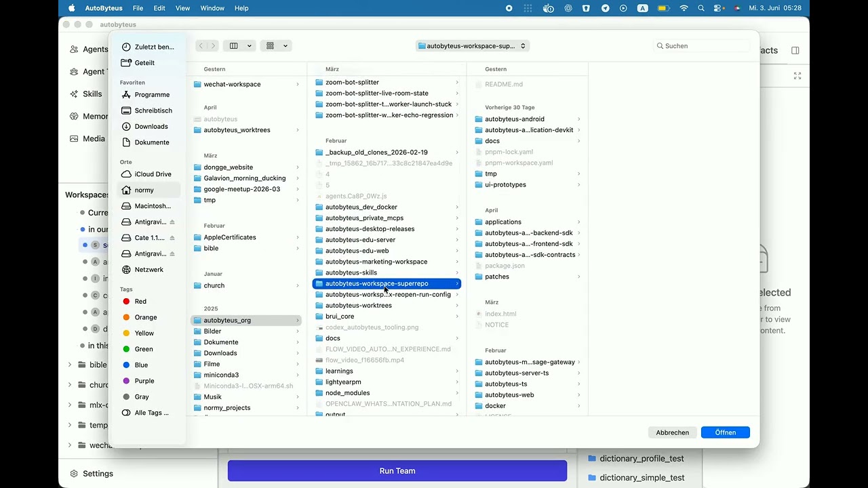The height and width of the screenshot is (488, 868).
Task: Expand the docker folder arrow
Action: point(578,406)
